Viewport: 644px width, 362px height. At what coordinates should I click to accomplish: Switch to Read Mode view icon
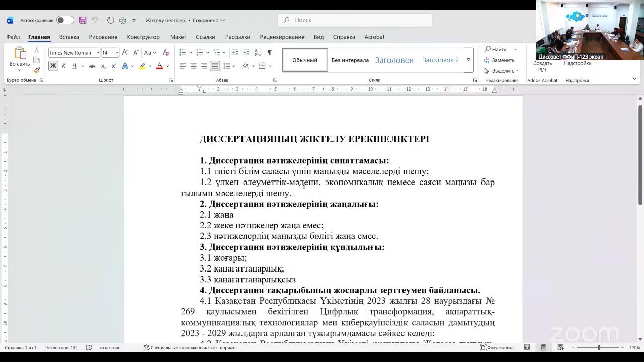click(x=527, y=347)
